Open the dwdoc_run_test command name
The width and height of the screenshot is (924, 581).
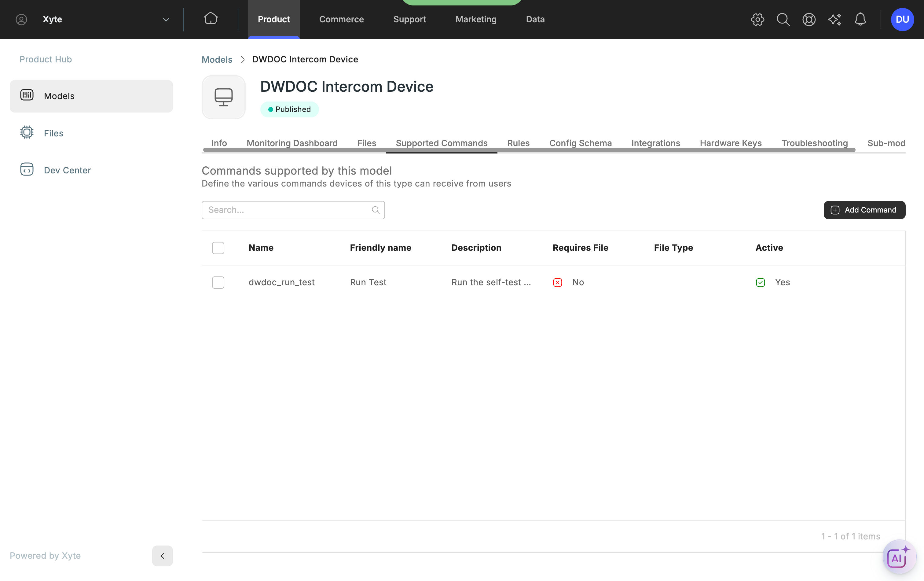tap(282, 282)
